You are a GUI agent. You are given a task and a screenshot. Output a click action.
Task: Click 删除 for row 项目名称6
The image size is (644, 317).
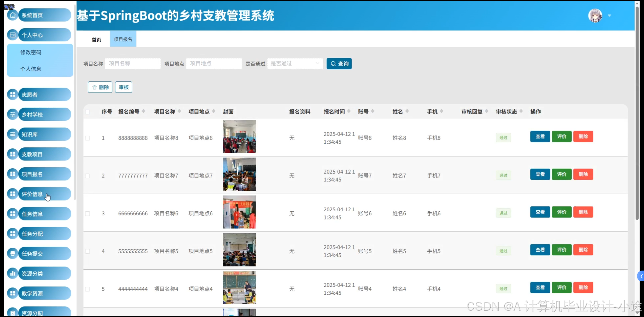[583, 212]
